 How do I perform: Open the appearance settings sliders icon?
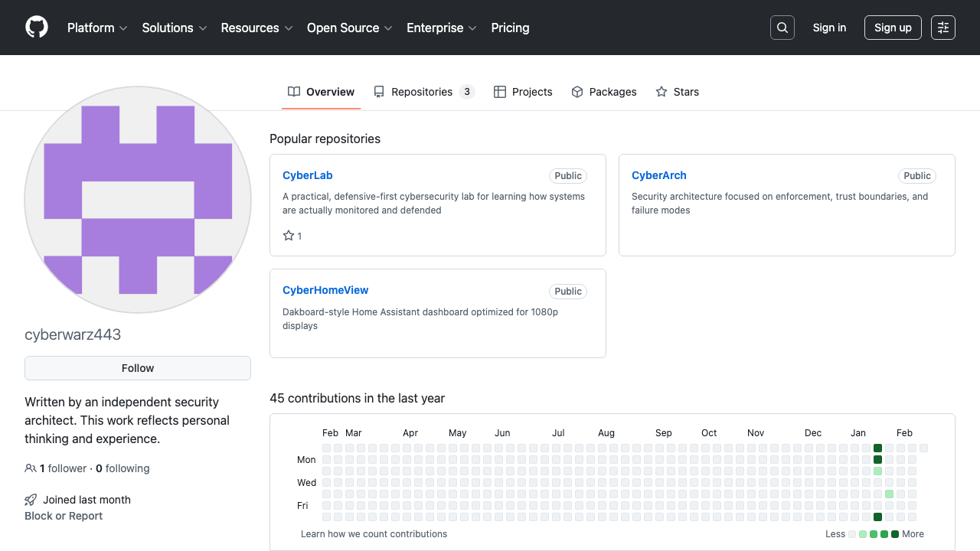tap(943, 28)
